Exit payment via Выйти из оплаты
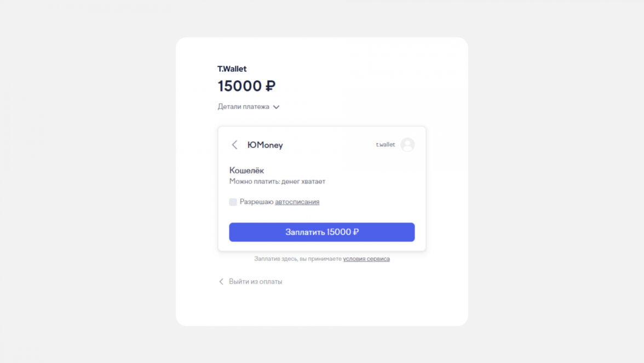Screen dimensions: 644x363 click(x=255, y=281)
